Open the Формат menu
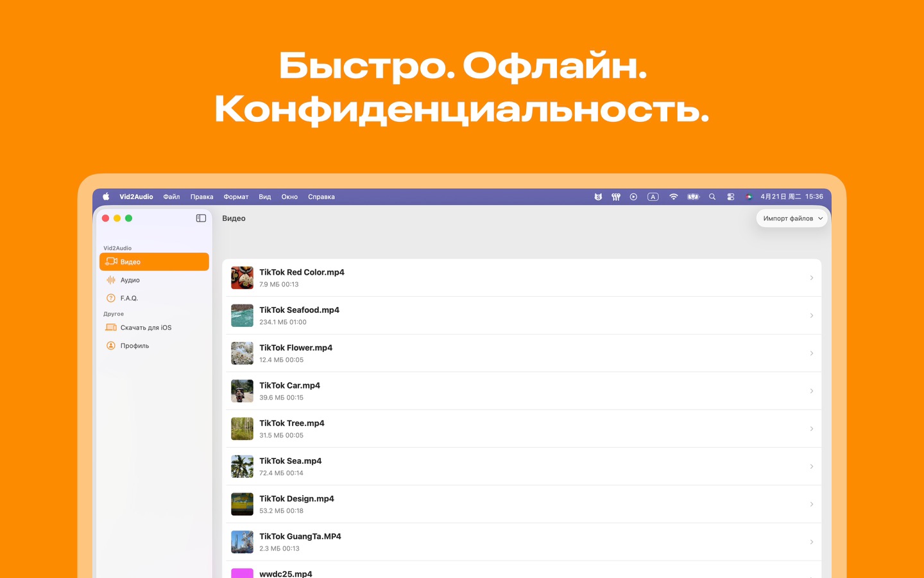The height and width of the screenshot is (578, 924). point(236,197)
